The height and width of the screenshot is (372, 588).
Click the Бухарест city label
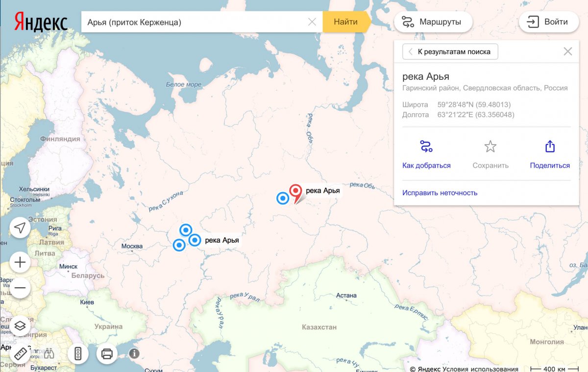coord(44,368)
